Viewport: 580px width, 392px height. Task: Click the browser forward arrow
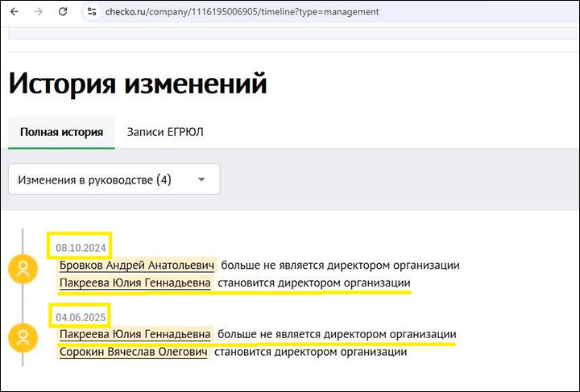click(x=38, y=12)
